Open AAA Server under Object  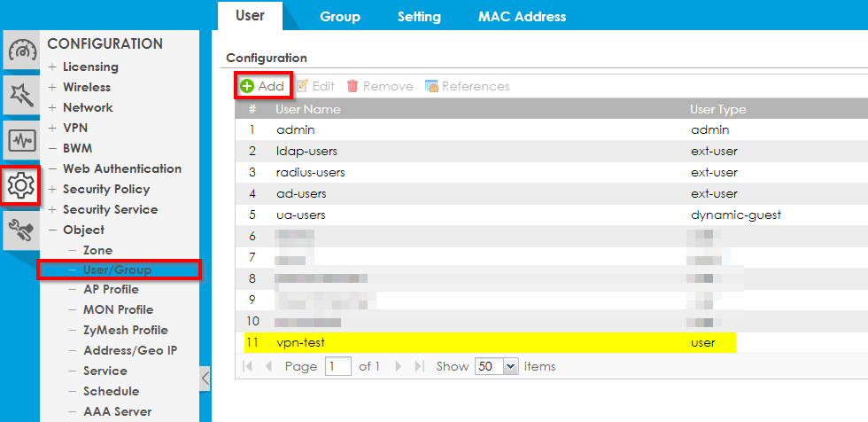[117, 411]
